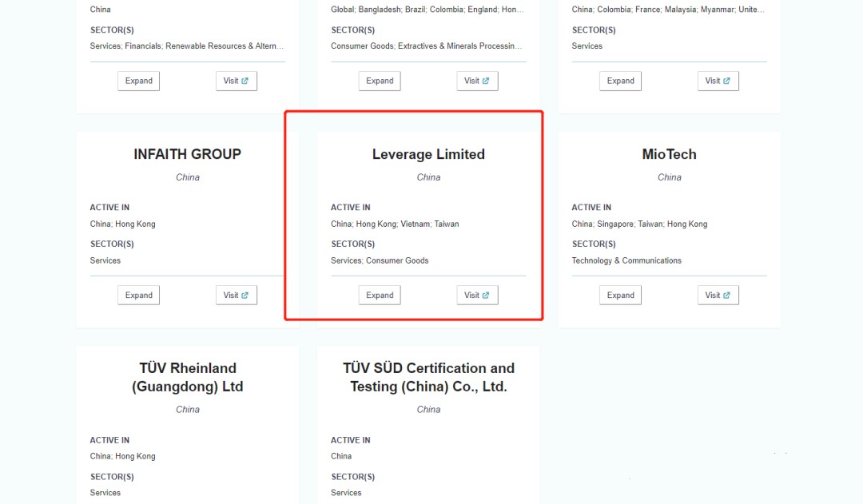Select TÜV SÜD Certification and Testing heading
The image size is (863, 504).
(428, 377)
